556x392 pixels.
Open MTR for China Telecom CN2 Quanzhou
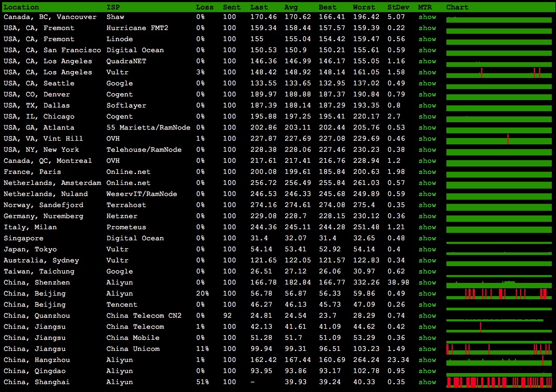pyautogui.click(x=427, y=316)
